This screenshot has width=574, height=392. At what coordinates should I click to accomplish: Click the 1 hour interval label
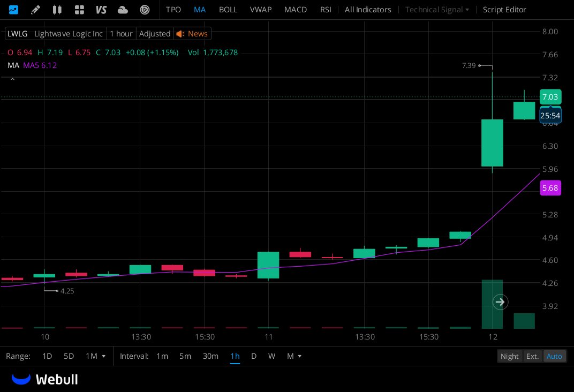pos(121,34)
